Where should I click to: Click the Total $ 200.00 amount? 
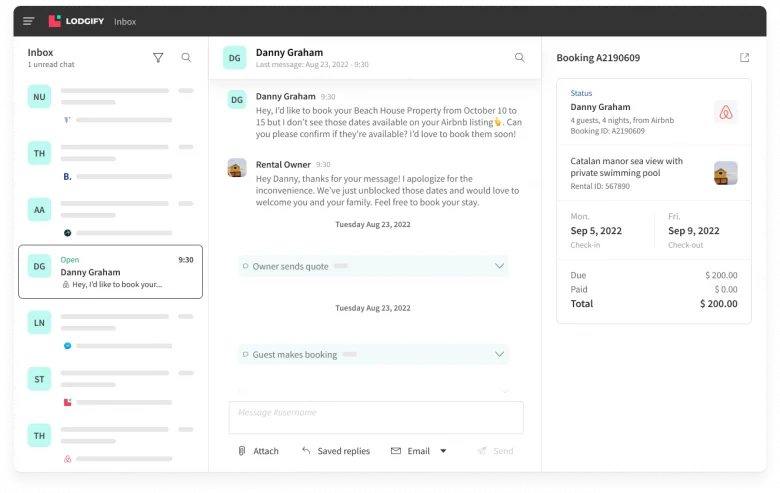(718, 304)
